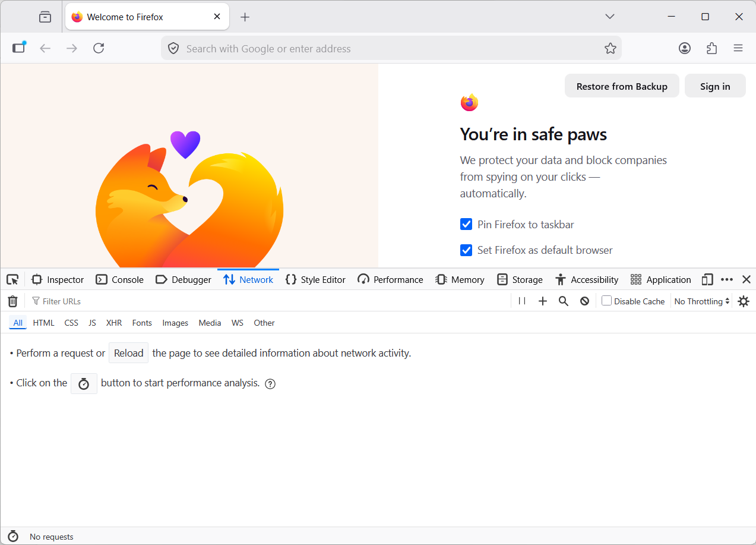Filter requests by Media
This screenshot has height=545, width=756.
pos(210,323)
